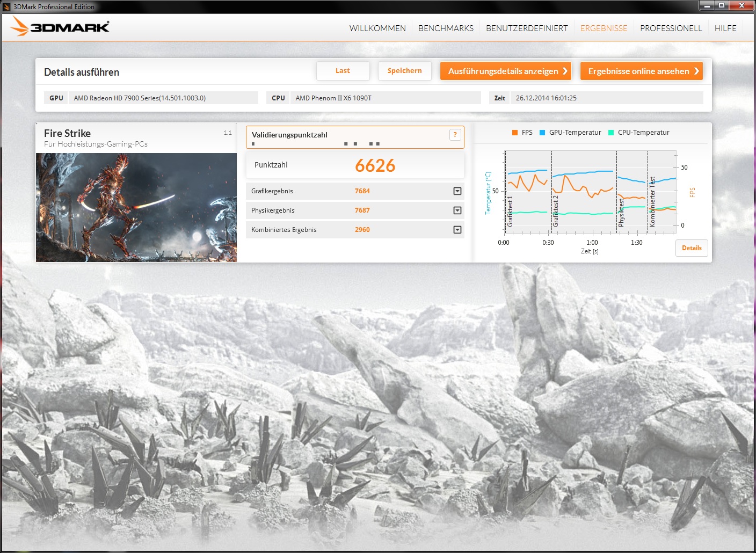Click the GPU name AMD Radeon HD 7900 Series

tap(140, 98)
